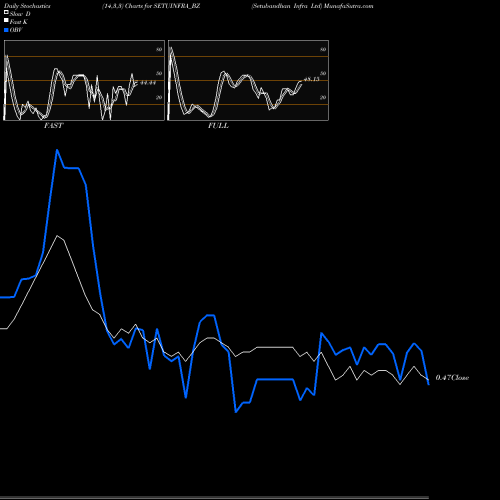Click the FAST stochastic chart thumbnail
The image size is (500, 500).
click(x=84, y=80)
